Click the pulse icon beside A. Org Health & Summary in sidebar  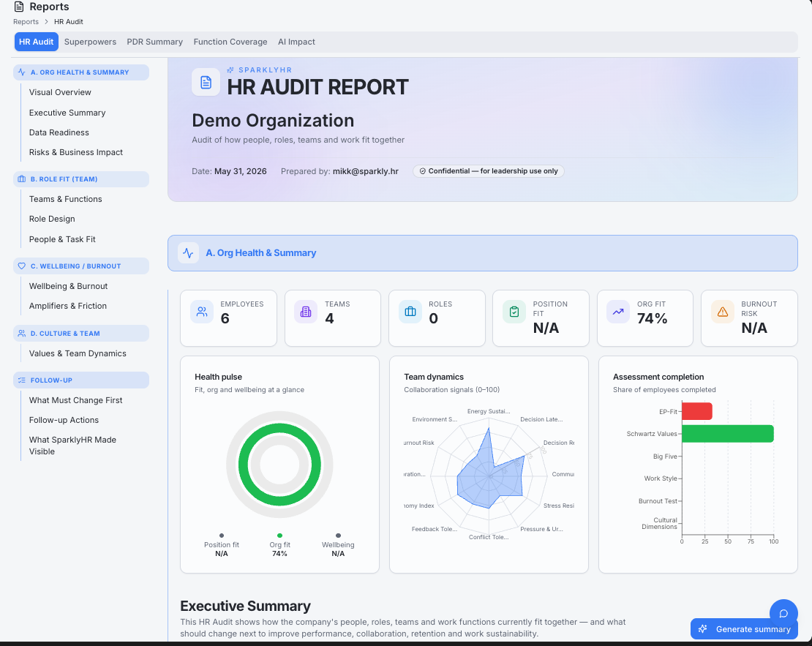(21, 72)
